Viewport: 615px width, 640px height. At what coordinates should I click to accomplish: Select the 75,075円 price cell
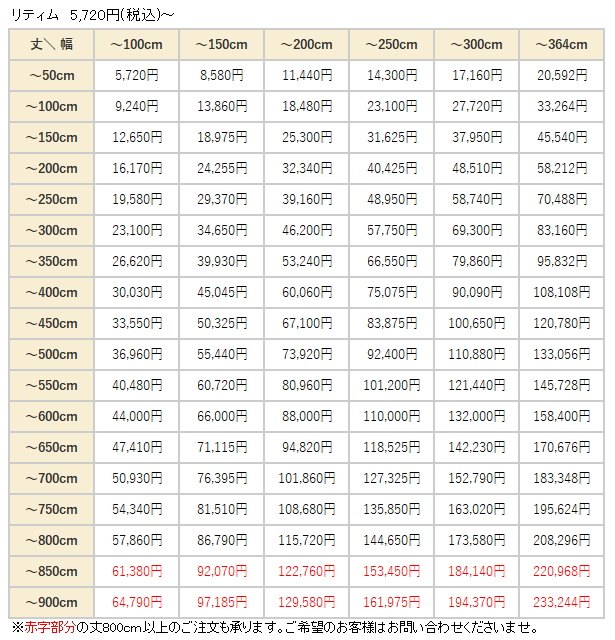click(x=392, y=293)
